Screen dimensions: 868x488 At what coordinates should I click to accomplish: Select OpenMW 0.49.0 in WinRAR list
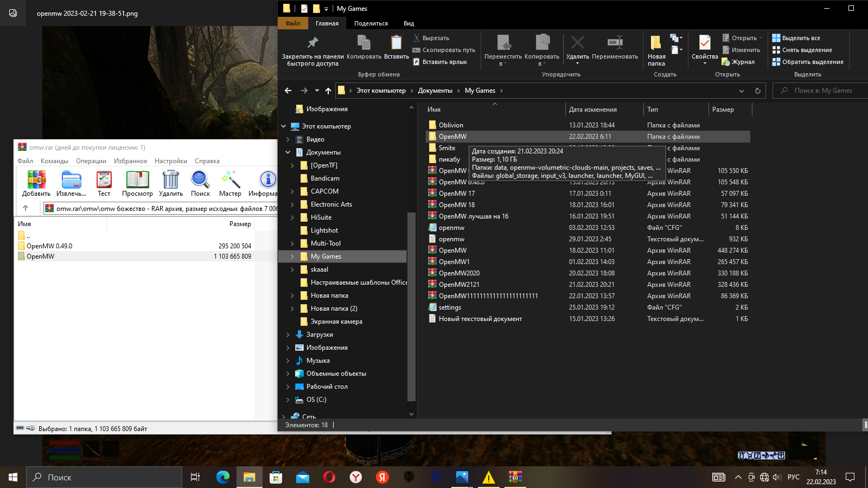(x=49, y=246)
